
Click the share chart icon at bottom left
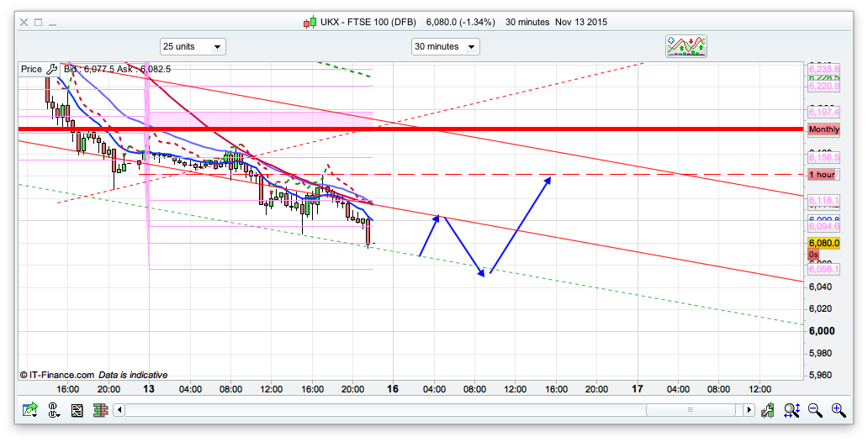pos(31,410)
